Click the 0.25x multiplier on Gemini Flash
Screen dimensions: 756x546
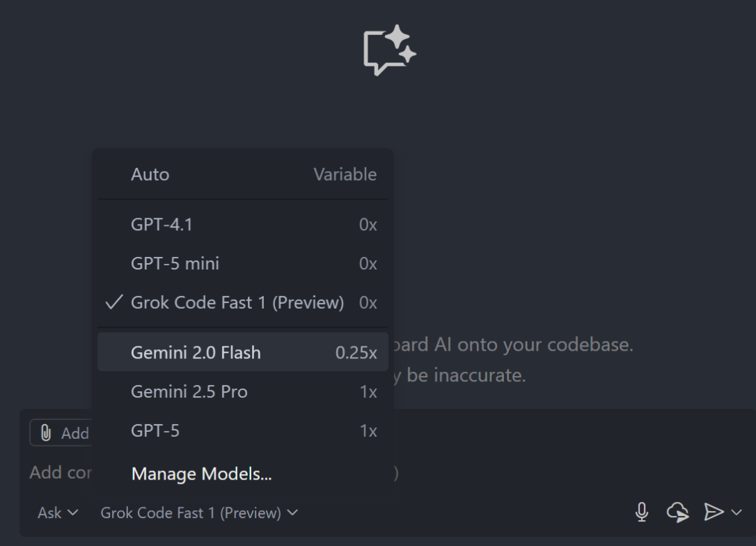pos(356,353)
